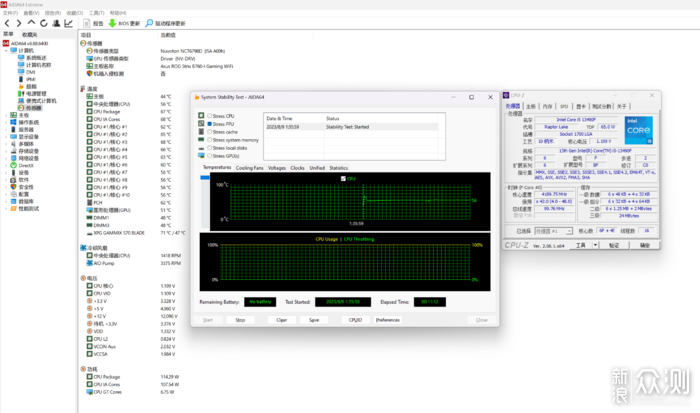Open the 工具 dropdown arrow in CPU-Z
Screen dimensions: 700x413
click(595, 245)
